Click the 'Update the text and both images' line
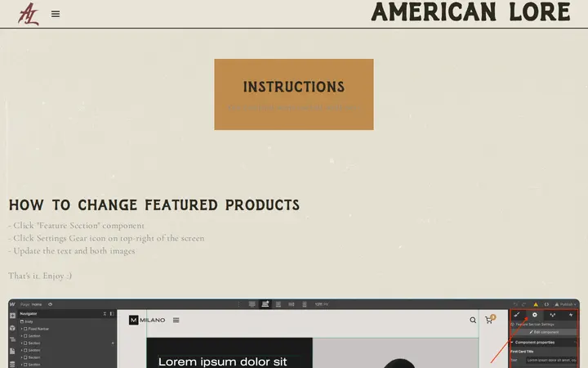588x368 pixels. point(72,251)
